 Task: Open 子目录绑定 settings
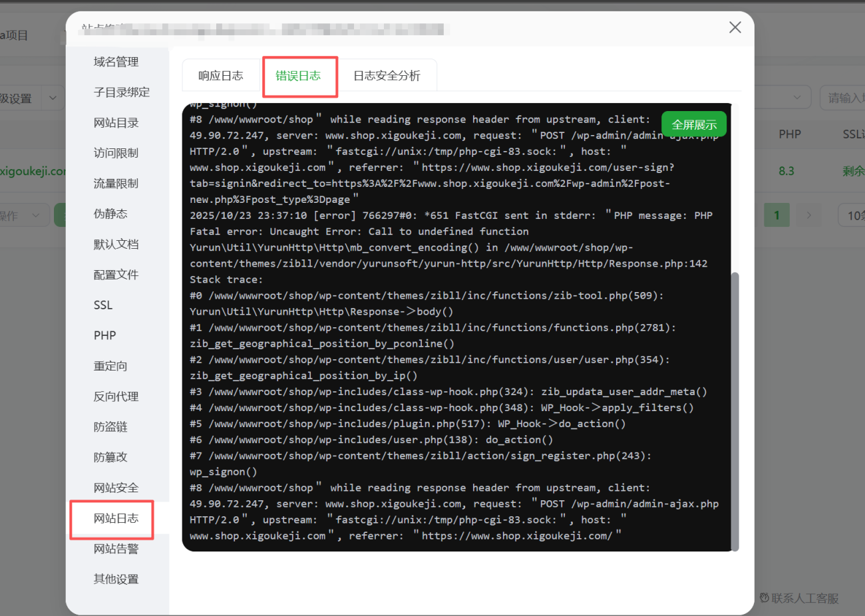pos(121,92)
